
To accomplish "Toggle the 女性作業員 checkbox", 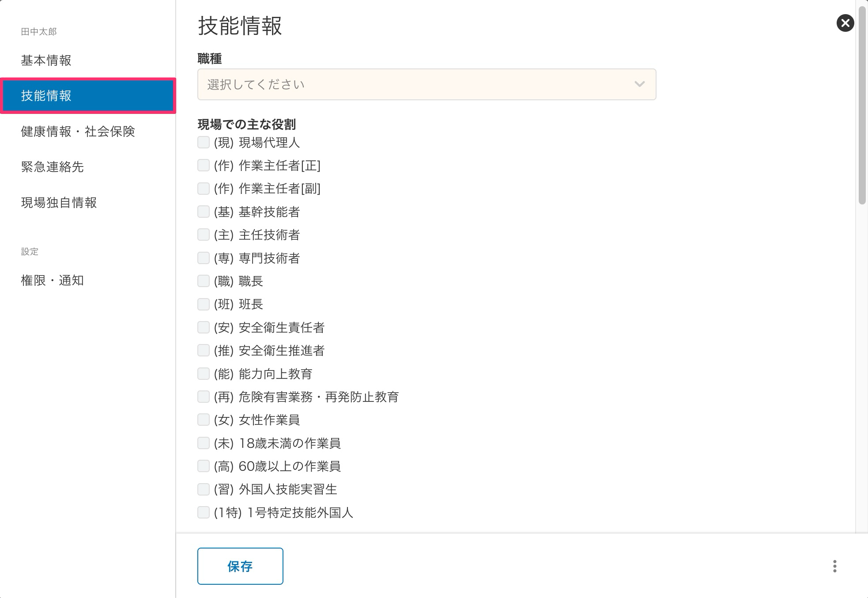I will click(204, 420).
